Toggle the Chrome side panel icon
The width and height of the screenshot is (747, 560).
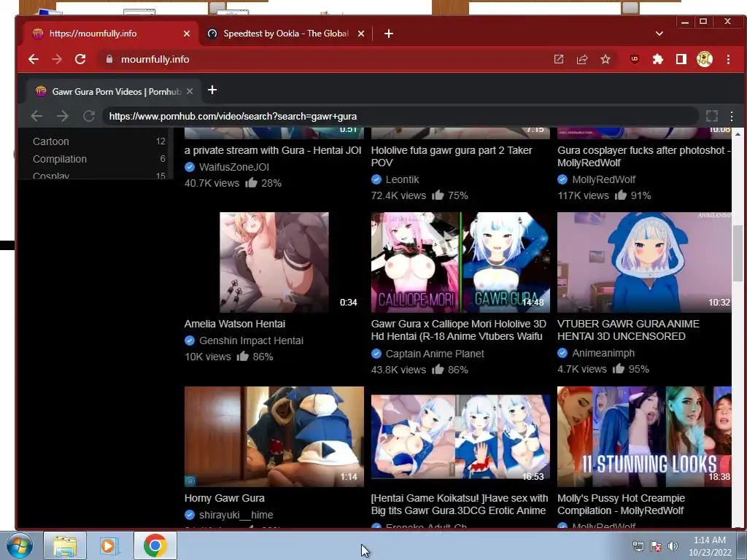(x=681, y=59)
